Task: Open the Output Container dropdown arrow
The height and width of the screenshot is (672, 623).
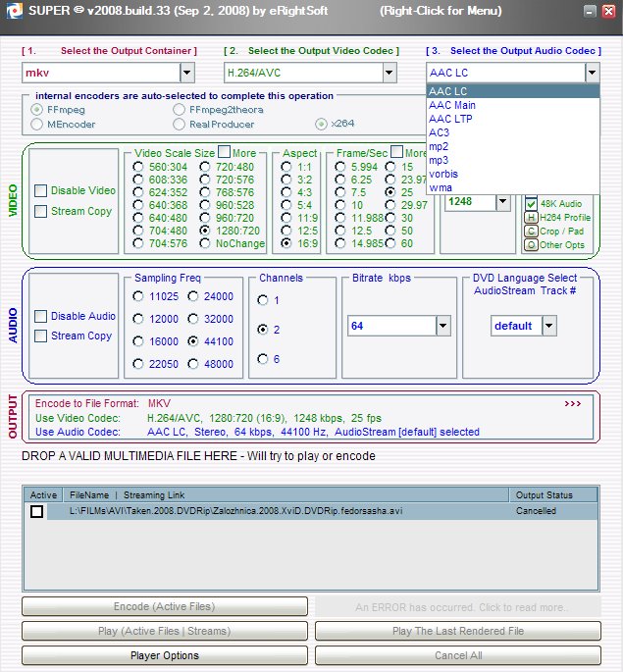Action: coord(186,73)
